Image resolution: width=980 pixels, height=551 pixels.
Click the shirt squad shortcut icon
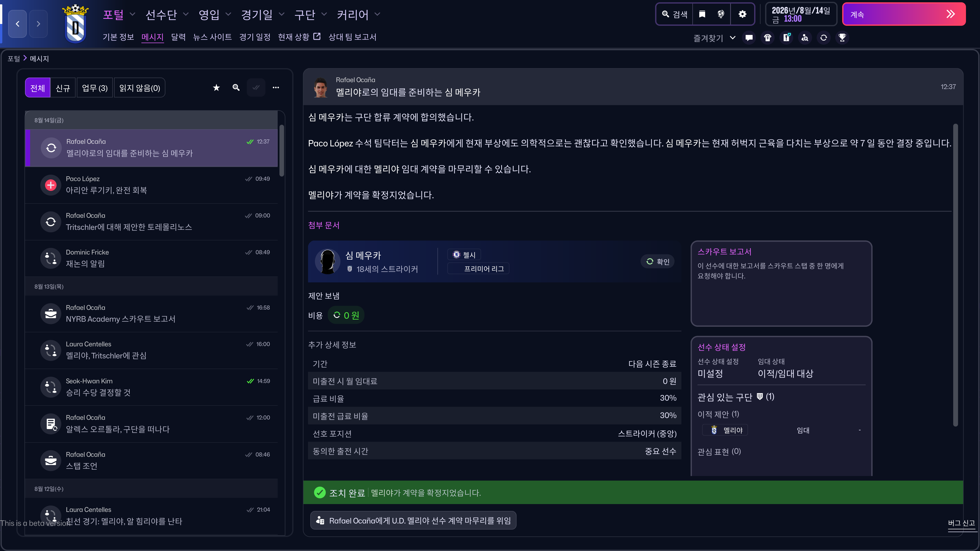(767, 38)
